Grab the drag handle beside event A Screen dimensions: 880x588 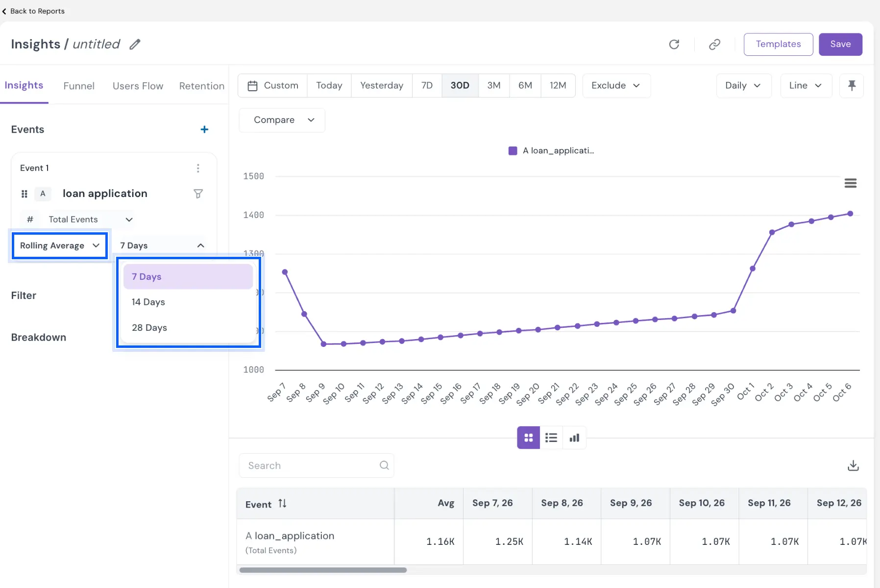click(x=24, y=194)
